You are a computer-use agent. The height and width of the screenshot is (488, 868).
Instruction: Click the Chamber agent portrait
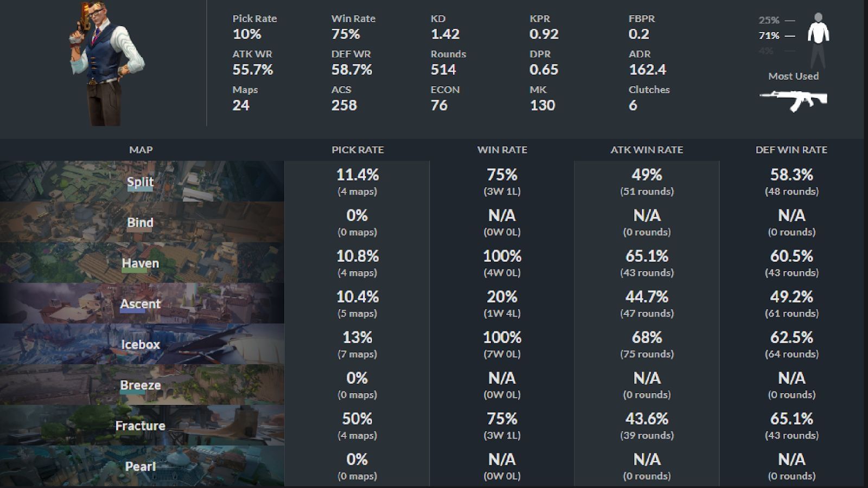106,64
